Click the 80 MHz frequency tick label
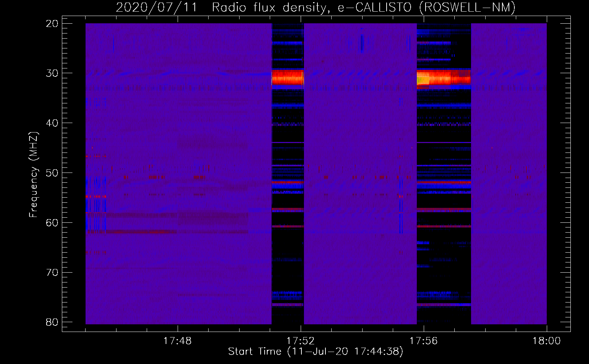Screen dimensions: 589x364 point(52,323)
